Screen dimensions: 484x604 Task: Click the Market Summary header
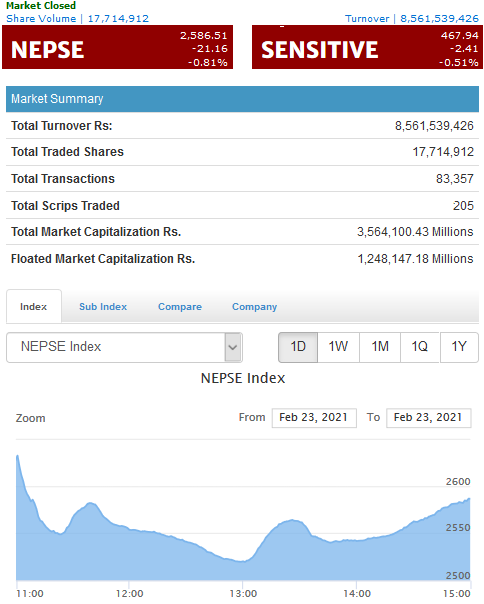242,99
